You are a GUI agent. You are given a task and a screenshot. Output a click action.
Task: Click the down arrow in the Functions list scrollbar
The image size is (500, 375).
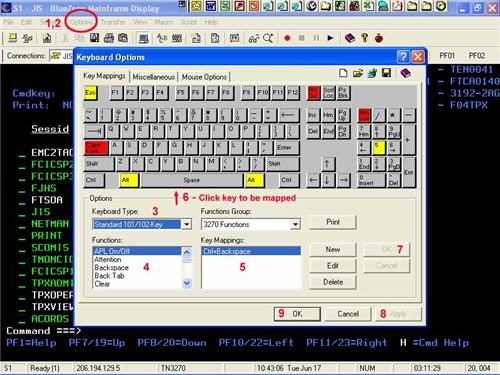[x=187, y=283]
